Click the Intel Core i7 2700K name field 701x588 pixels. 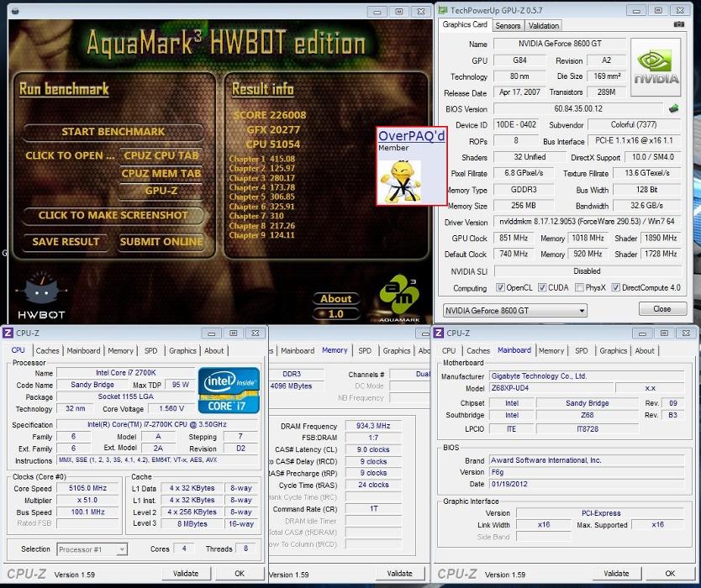(x=126, y=373)
